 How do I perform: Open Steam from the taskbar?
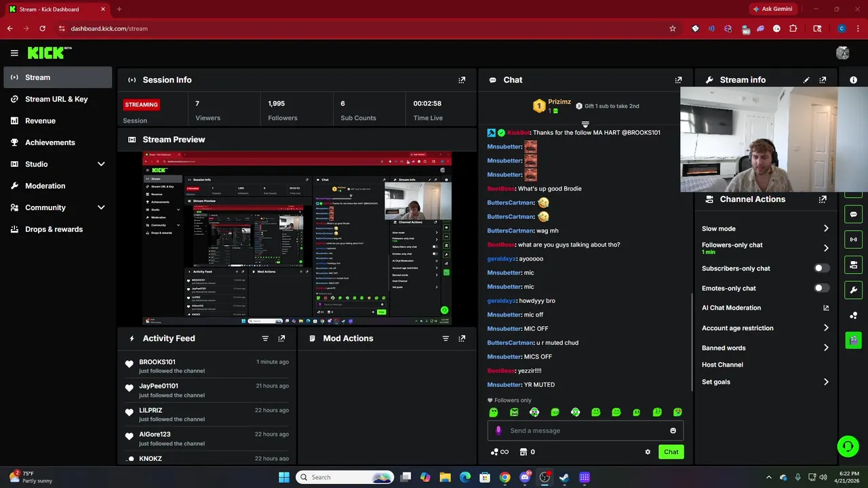click(564, 477)
